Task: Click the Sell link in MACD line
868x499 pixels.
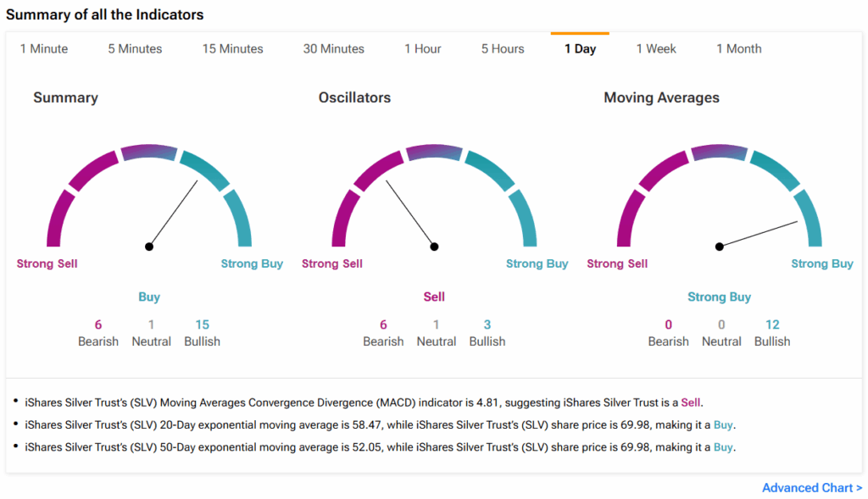Action: (x=692, y=402)
